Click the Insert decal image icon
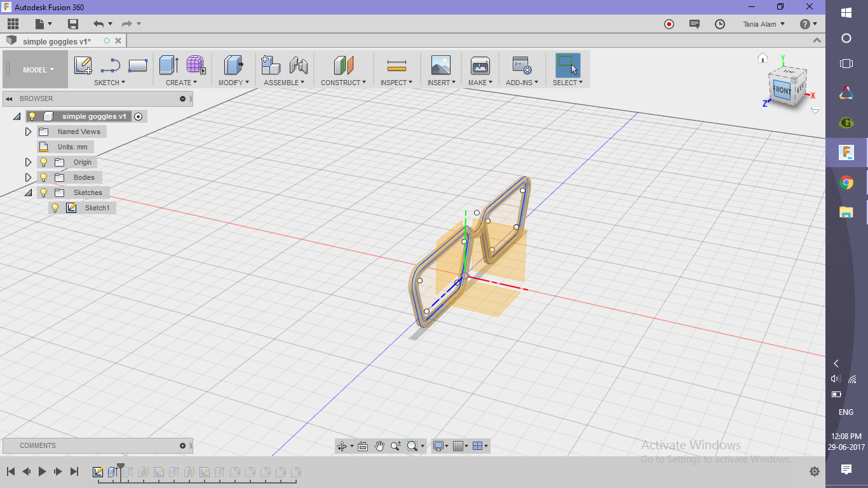Viewport: 868px width, 488px height. 440,65
